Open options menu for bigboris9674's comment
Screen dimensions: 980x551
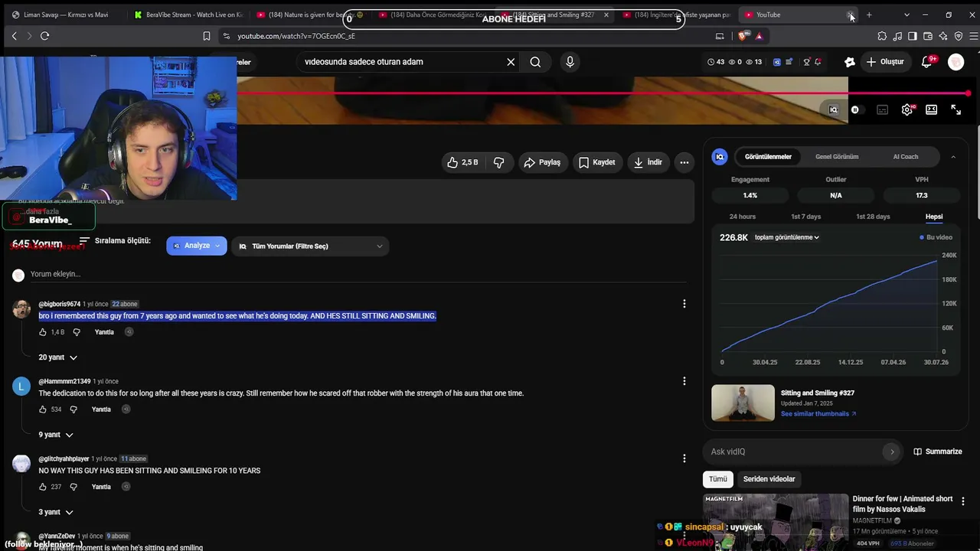tap(684, 304)
